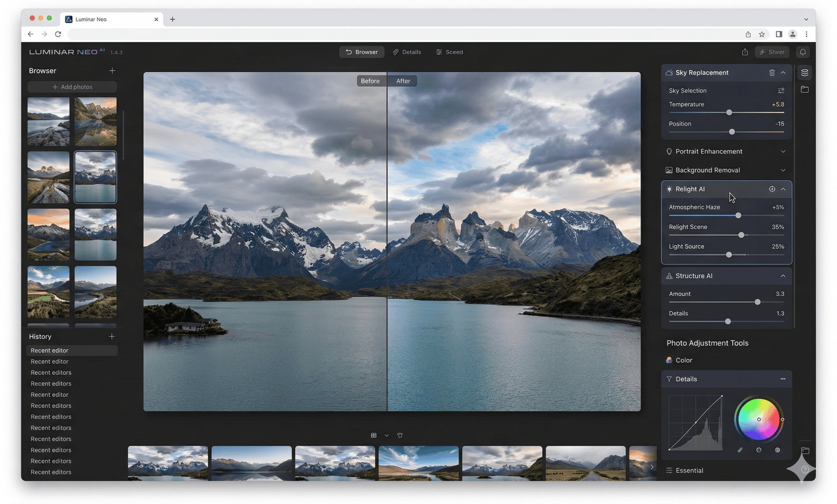Click the Details panel header
The width and height of the screenshot is (837, 504).
(726, 379)
